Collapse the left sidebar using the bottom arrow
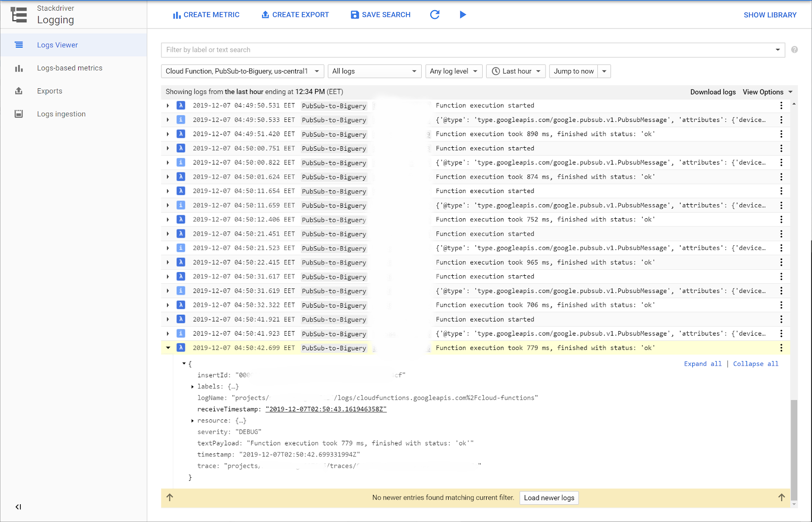This screenshot has height=522, width=812. pos(18,506)
